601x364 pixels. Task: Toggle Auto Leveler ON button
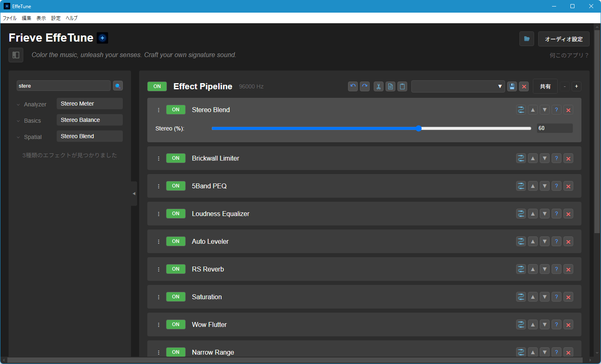point(176,241)
